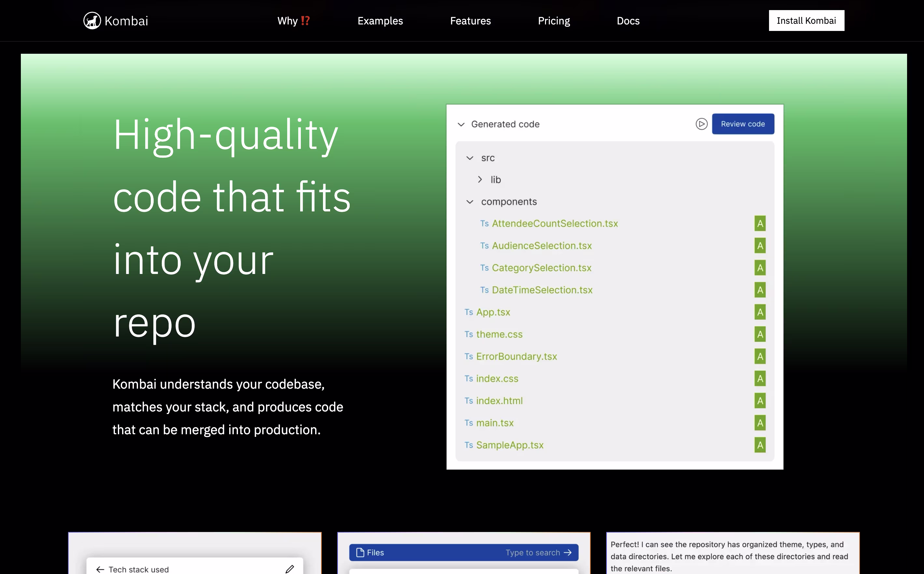Click the Tech stack used label
The height and width of the screenshot is (574, 924).
[x=138, y=569]
